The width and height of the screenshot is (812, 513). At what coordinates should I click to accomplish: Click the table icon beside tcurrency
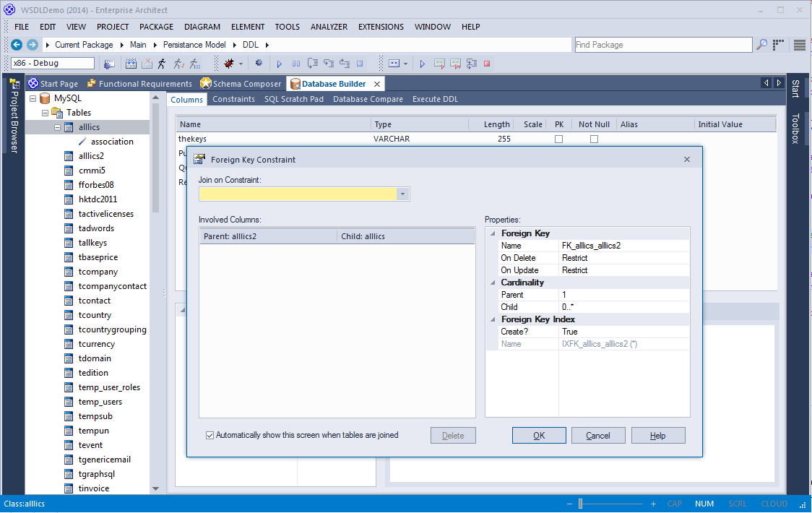click(69, 344)
